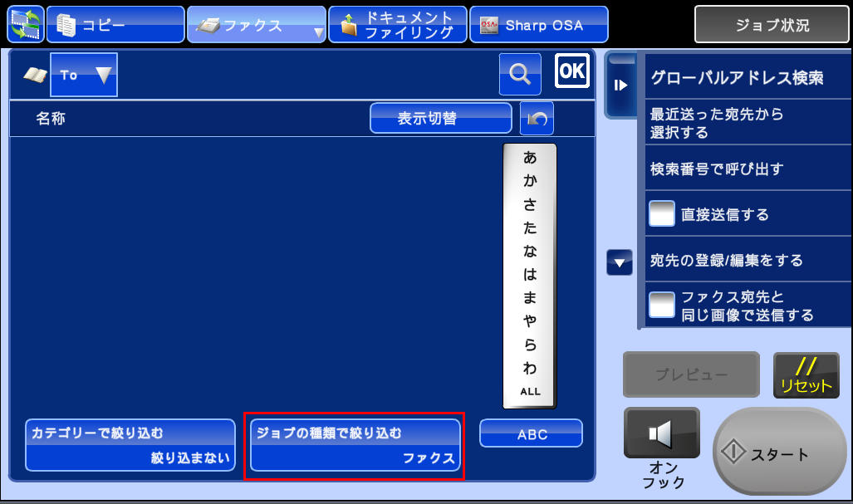This screenshot has height=504, width=853.
Task: Select the あ row in the kana index
Action: (530, 157)
